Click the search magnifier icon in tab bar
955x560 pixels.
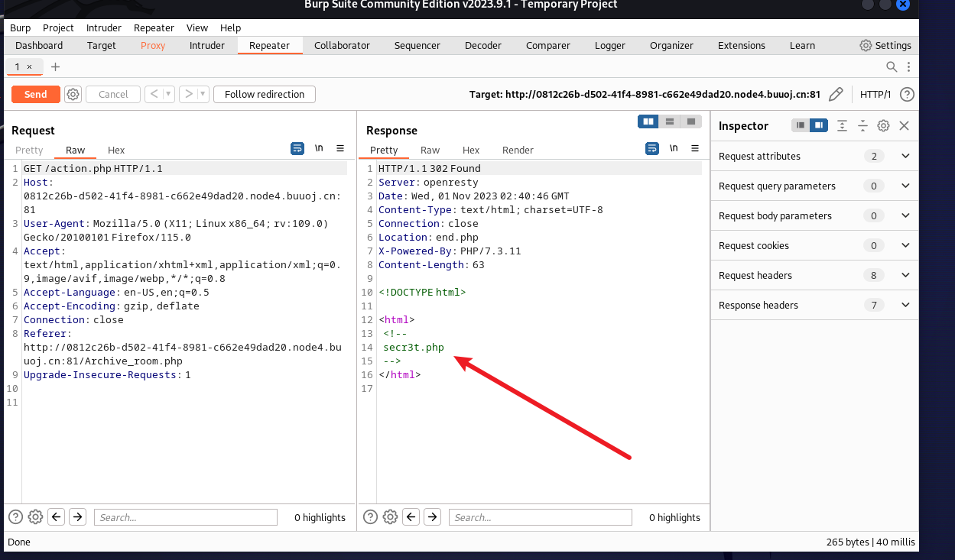[892, 67]
